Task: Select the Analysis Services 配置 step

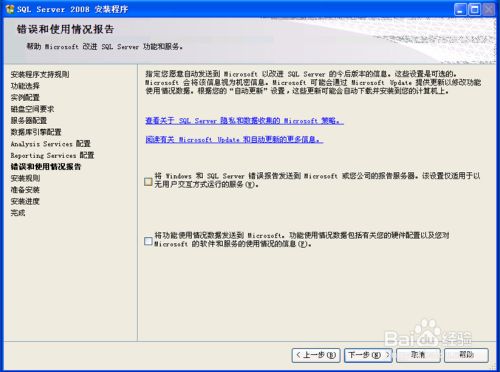Action: pyautogui.click(x=51, y=144)
